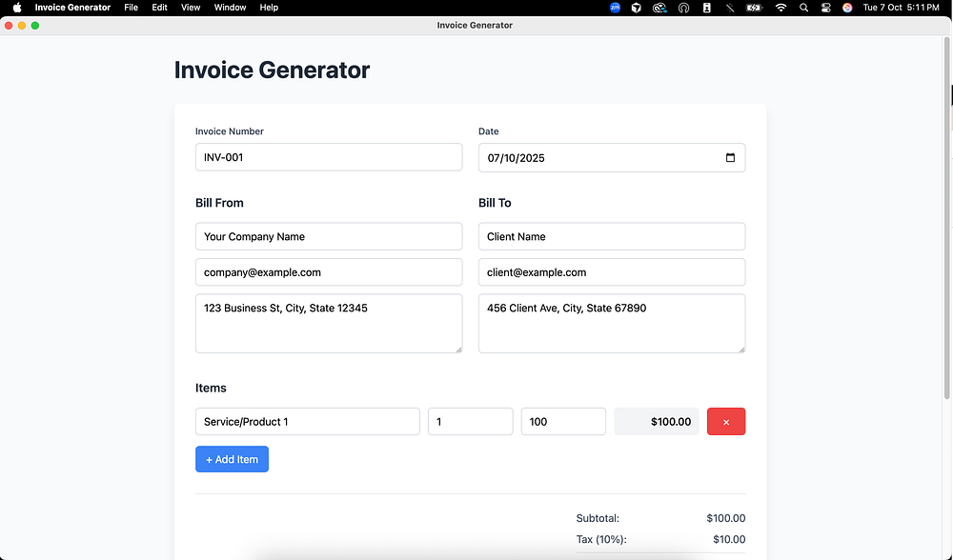
Task: Click the item price field showing 100
Action: click(563, 422)
